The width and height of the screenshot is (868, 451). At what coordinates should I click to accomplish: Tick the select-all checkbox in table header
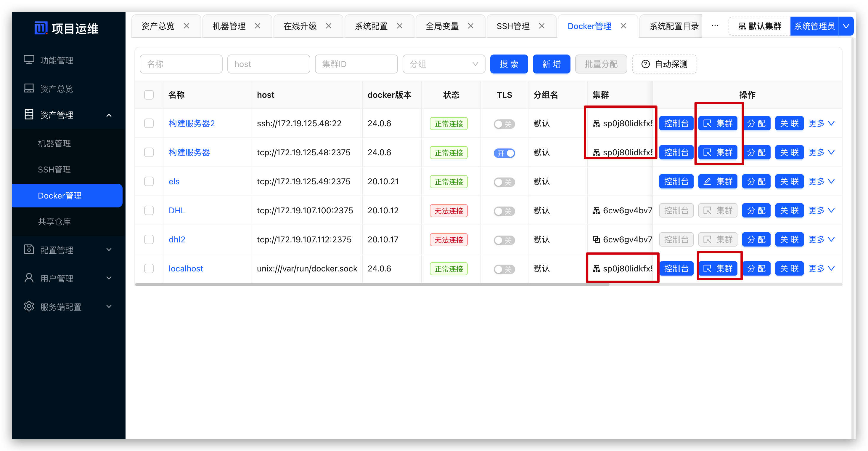click(x=149, y=95)
